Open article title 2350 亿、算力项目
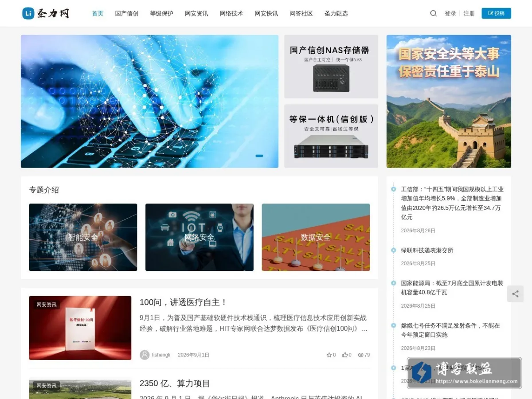Image resolution: width=532 pixels, height=399 pixels. click(x=175, y=383)
